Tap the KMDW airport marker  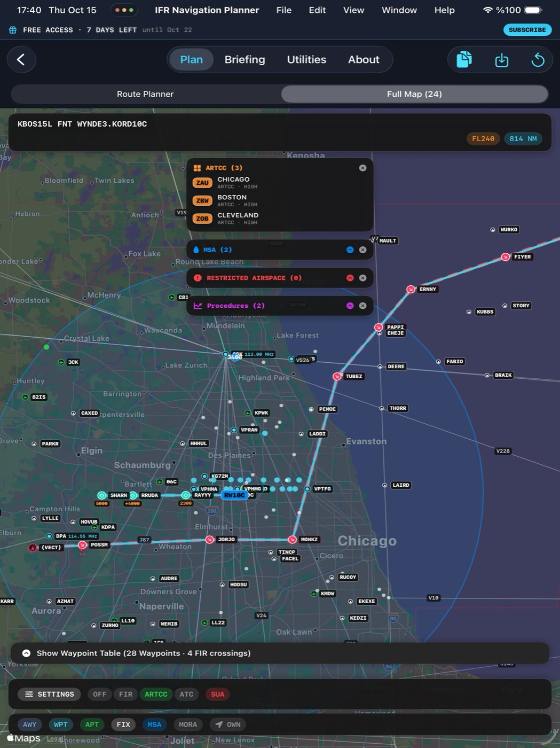(314, 594)
